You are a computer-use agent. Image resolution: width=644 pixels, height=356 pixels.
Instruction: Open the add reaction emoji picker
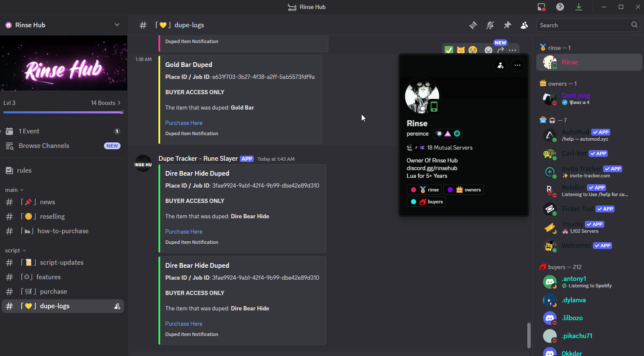(x=489, y=50)
